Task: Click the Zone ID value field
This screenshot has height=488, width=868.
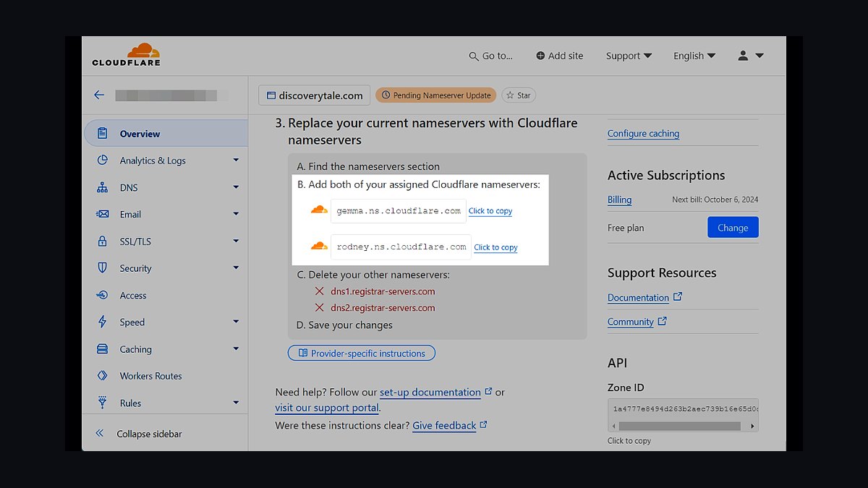Action: pos(683,409)
